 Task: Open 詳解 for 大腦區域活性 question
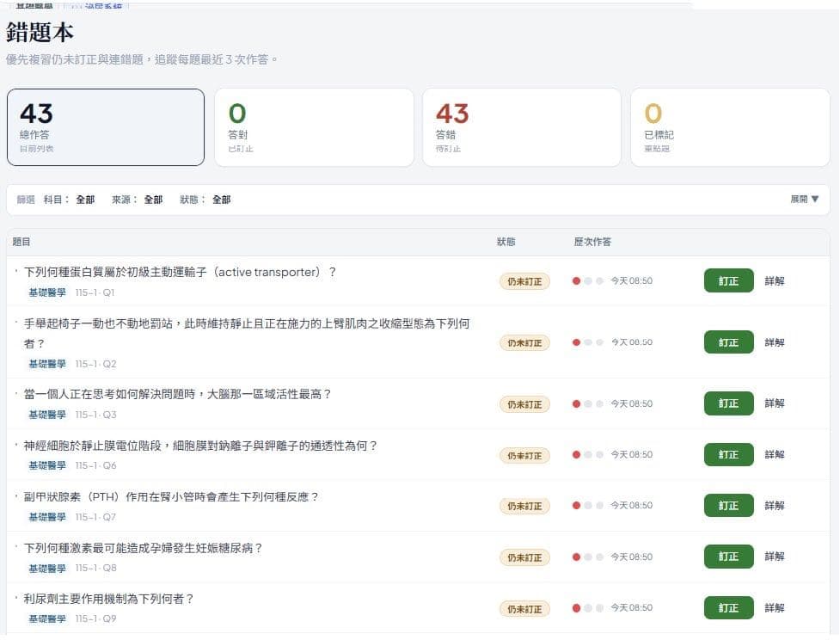coord(774,403)
